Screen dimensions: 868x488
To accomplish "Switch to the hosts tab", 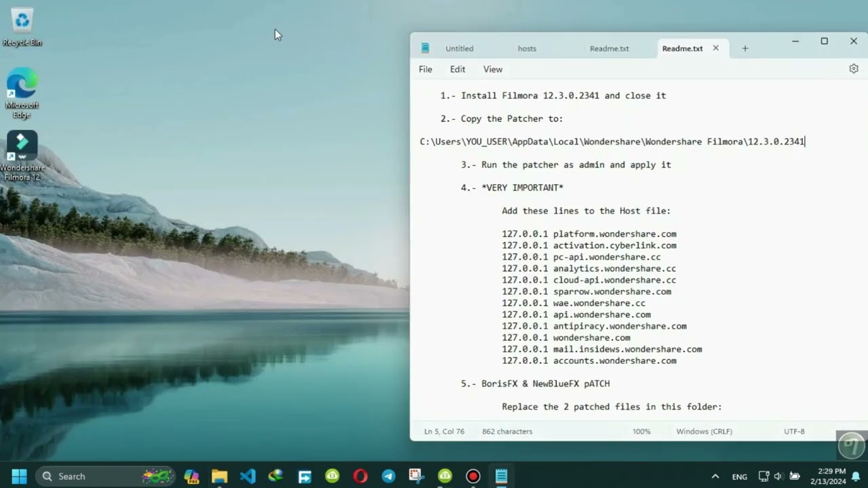I will point(527,49).
